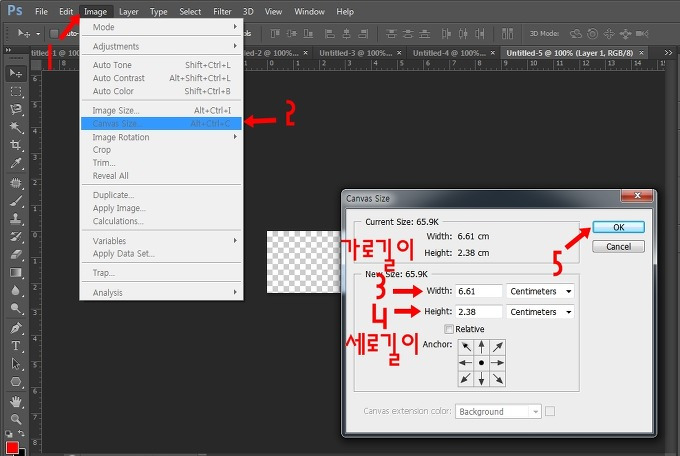The width and height of the screenshot is (680, 456).
Task: Select the Shape tool
Action: pyautogui.click(x=16, y=382)
